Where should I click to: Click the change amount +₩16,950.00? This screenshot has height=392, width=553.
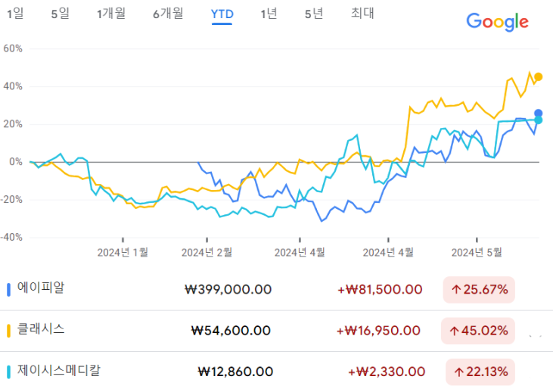click(x=378, y=331)
